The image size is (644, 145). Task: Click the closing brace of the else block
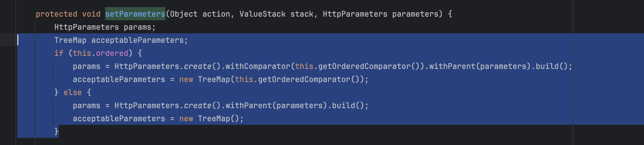(x=56, y=131)
